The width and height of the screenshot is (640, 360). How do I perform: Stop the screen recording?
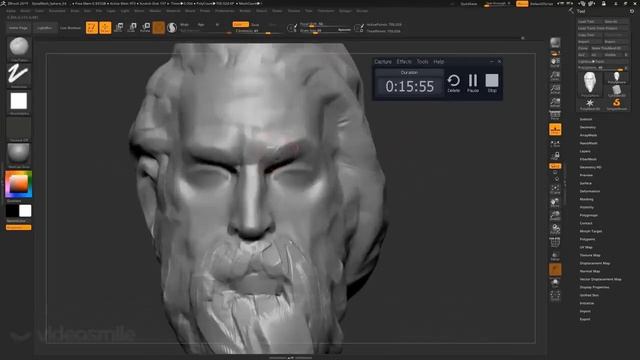492,83
